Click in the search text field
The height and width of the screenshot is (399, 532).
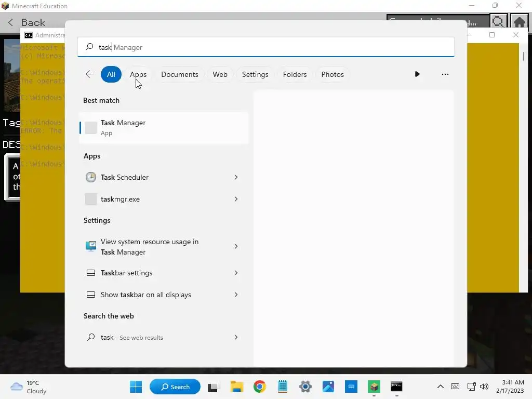[266, 47]
